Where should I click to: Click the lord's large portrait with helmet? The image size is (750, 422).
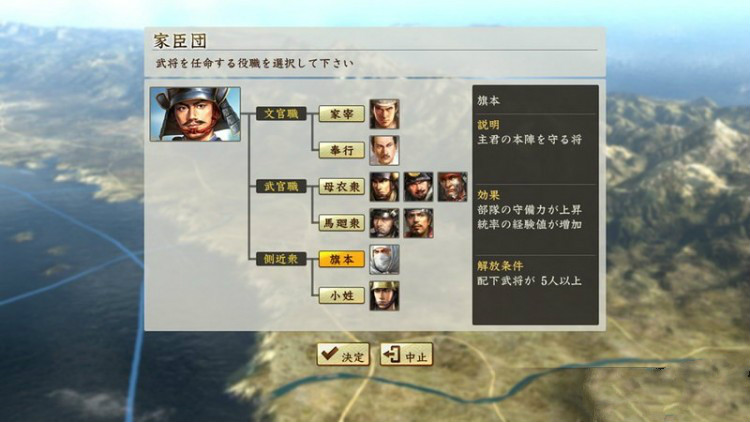click(x=195, y=114)
